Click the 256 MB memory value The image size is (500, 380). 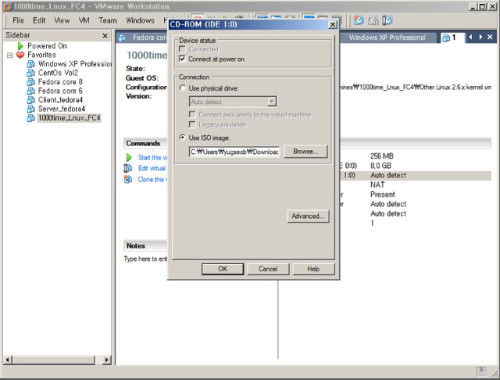coord(382,156)
